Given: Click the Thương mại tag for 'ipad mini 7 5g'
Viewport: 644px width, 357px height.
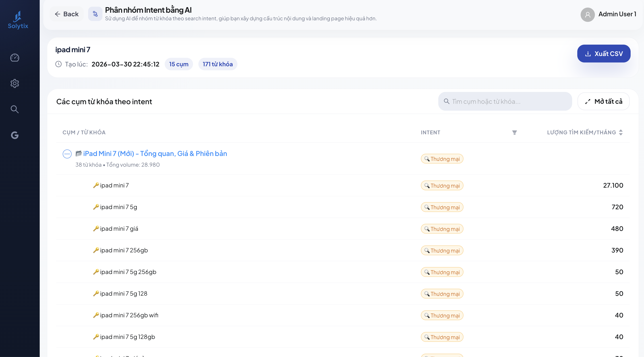Looking at the screenshot, I should 442,207.
